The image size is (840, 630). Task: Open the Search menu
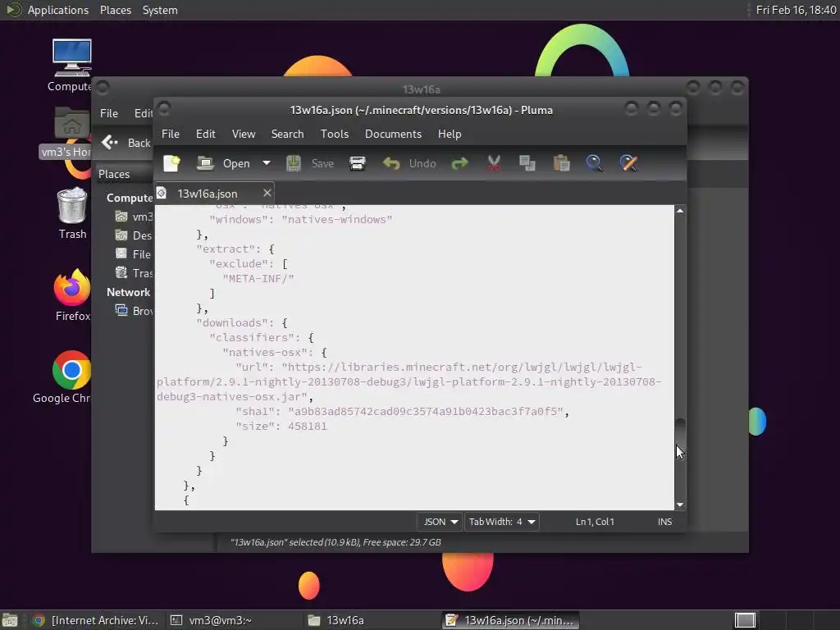pos(287,134)
